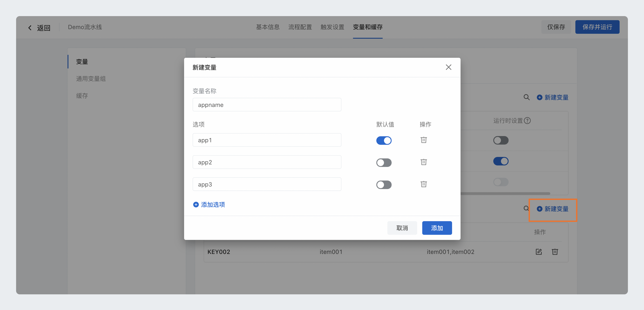Click the edit icon in KEY002 row
Image resolution: width=644 pixels, height=310 pixels.
click(x=538, y=252)
